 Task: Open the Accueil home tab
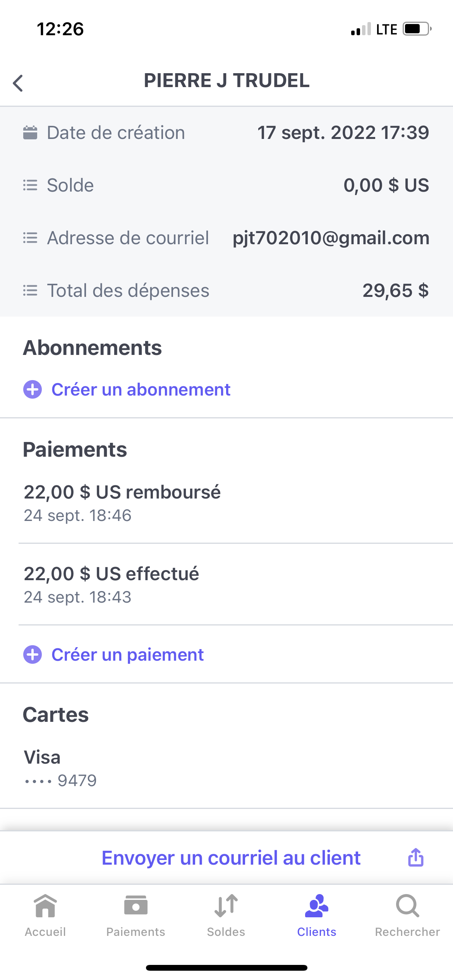click(45, 915)
